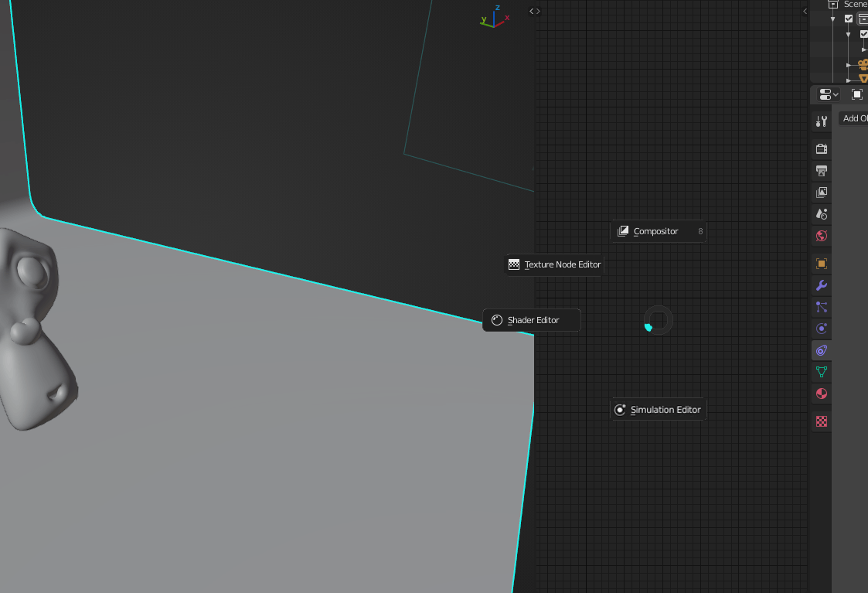Open the Physics properties tab

click(x=822, y=329)
